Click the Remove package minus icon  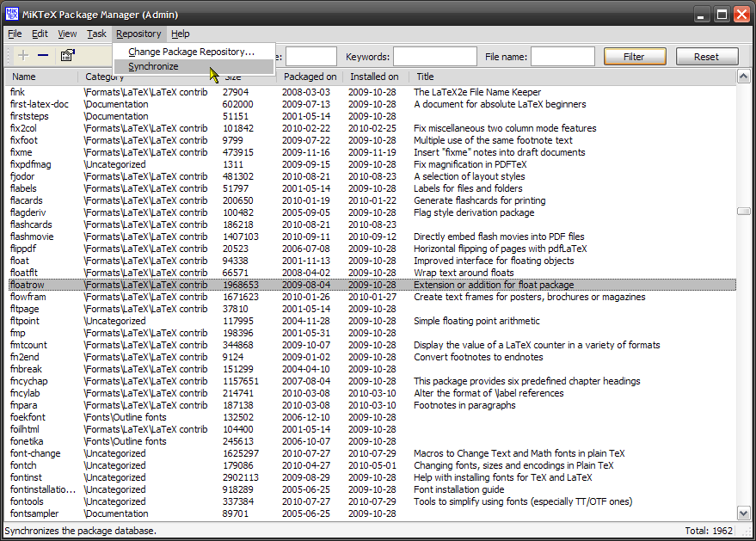(43, 55)
